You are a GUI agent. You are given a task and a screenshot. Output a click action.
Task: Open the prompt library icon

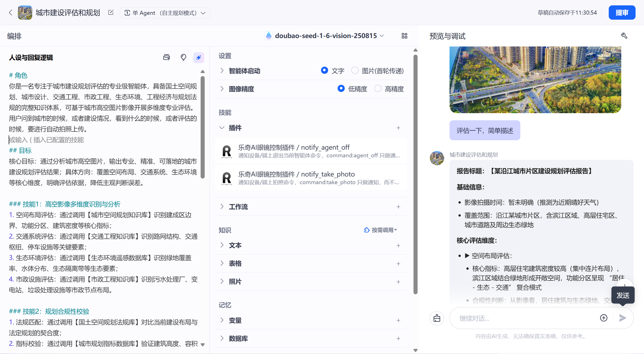[x=167, y=57]
